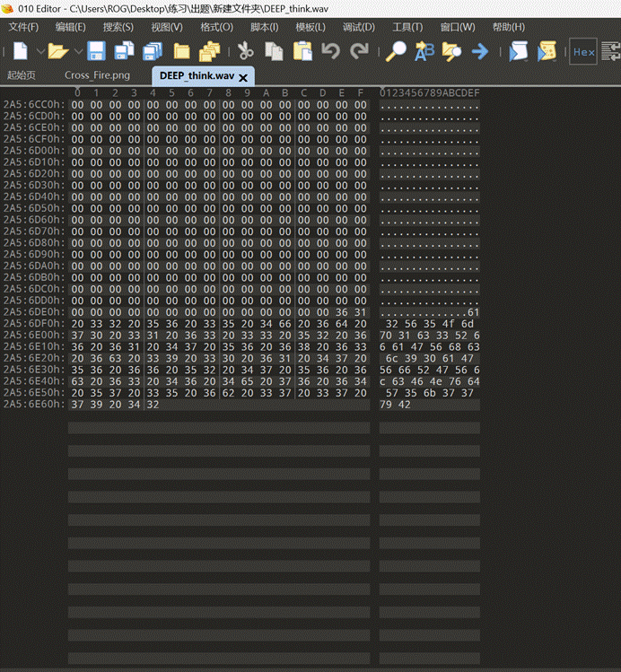
Task: Click the Undo arrow icon
Action: (330, 51)
